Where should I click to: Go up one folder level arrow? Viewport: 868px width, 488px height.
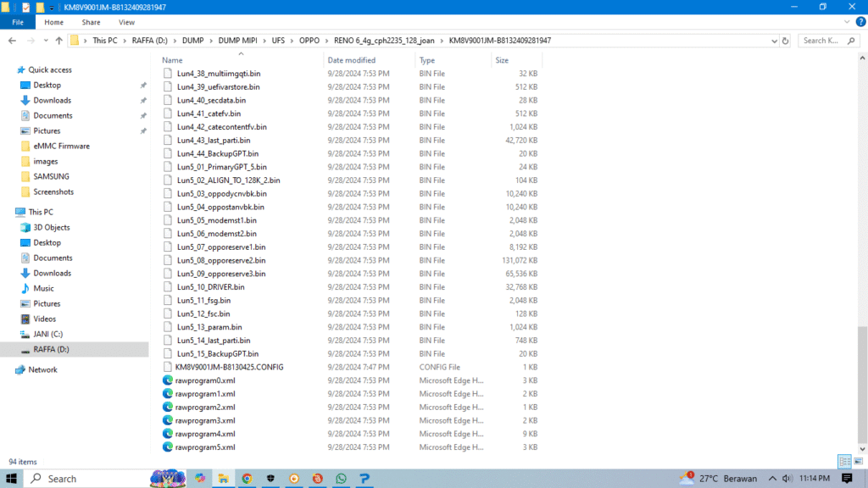(59, 41)
